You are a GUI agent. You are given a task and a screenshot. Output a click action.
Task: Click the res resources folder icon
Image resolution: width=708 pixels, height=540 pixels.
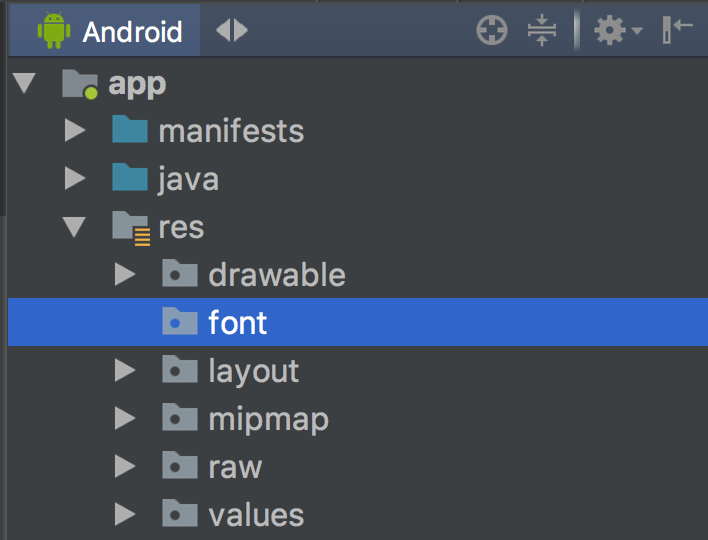click(131, 228)
